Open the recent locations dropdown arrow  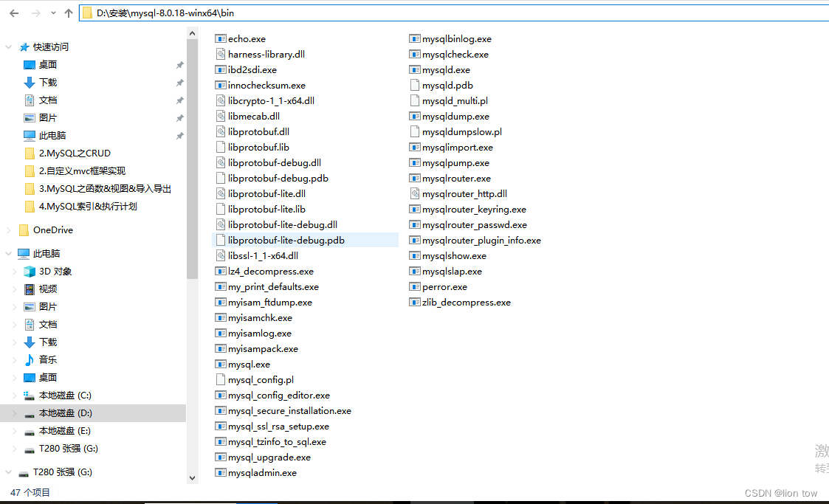pyautogui.click(x=53, y=13)
